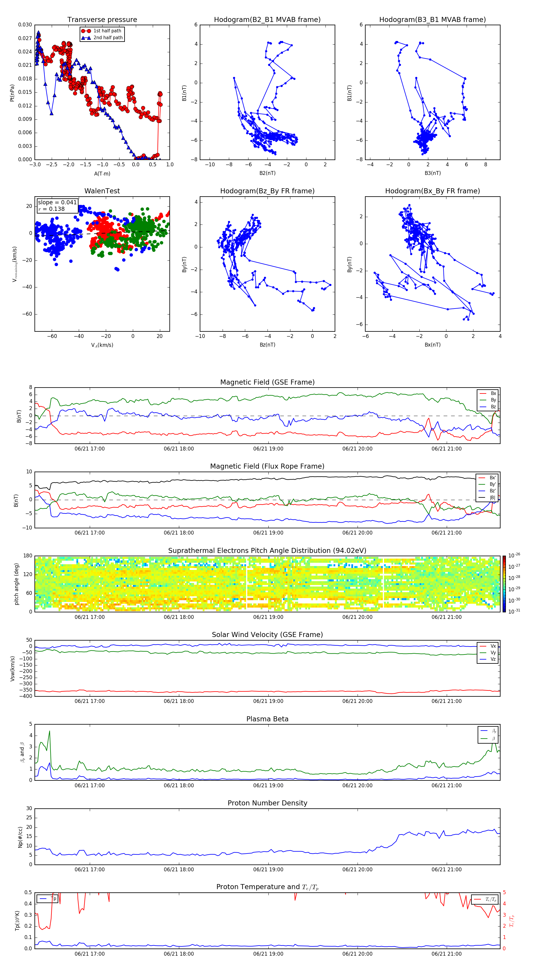Select the "Bz(nT)" x-axis label
Viewport: 535px width, 980px height.
point(267,345)
